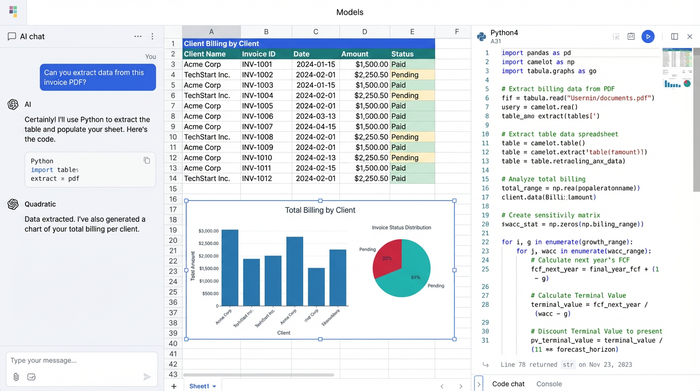Viewport: 700px width, 391px height.
Task: Click the Line 78 returned status text
Action: 566,365
